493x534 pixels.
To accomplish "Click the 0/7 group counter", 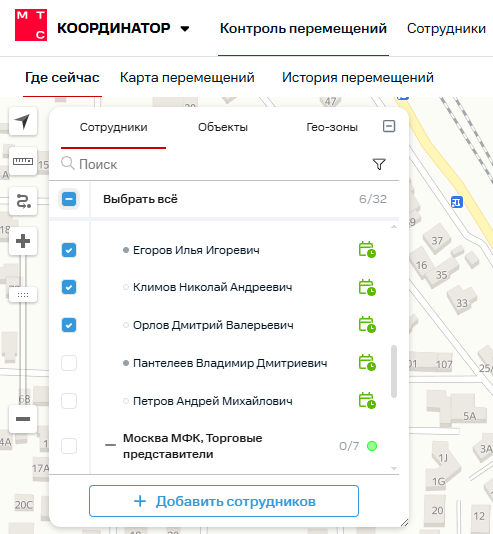I will point(349,446).
